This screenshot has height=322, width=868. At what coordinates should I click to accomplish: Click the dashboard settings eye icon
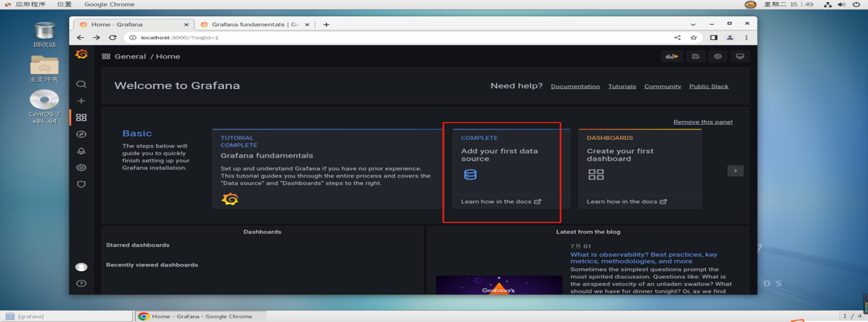pos(718,56)
